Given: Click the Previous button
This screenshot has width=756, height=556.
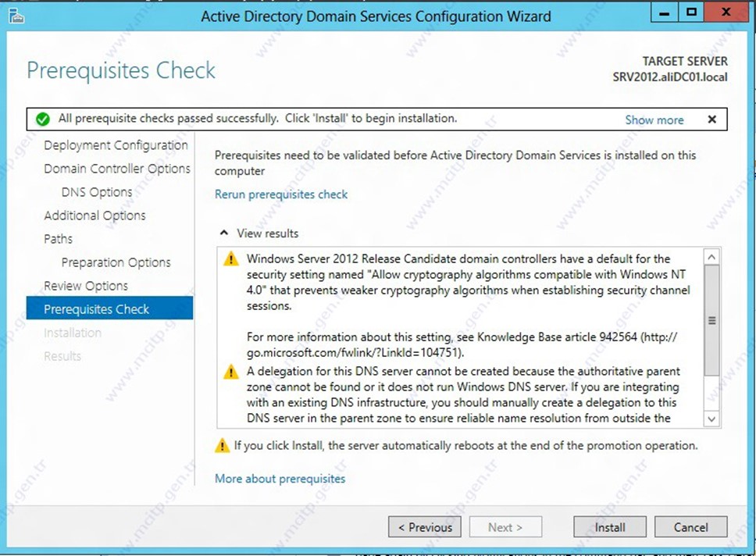Looking at the screenshot, I should 425,527.
